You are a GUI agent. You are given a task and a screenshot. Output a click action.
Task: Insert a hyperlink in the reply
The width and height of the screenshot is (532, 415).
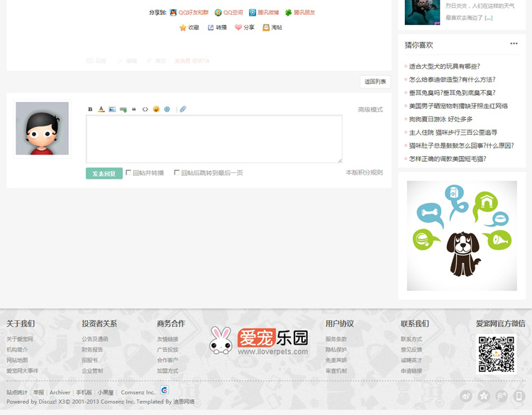pyautogui.click(x=123, y=109)
